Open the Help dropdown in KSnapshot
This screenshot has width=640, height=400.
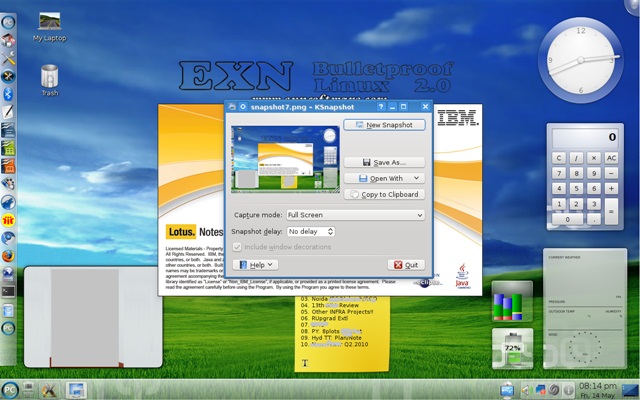(256, 265)
